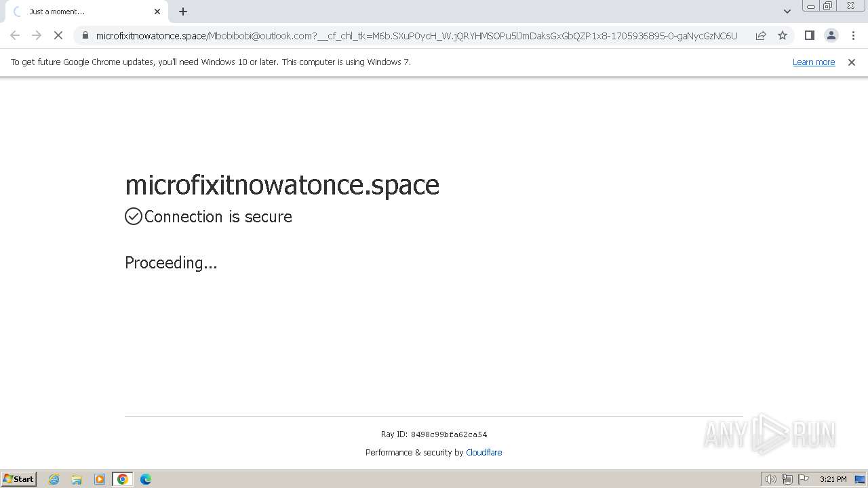Open the Learn more link
The image size is (868, 488).
pyautogui.click(x=814, y=62)
